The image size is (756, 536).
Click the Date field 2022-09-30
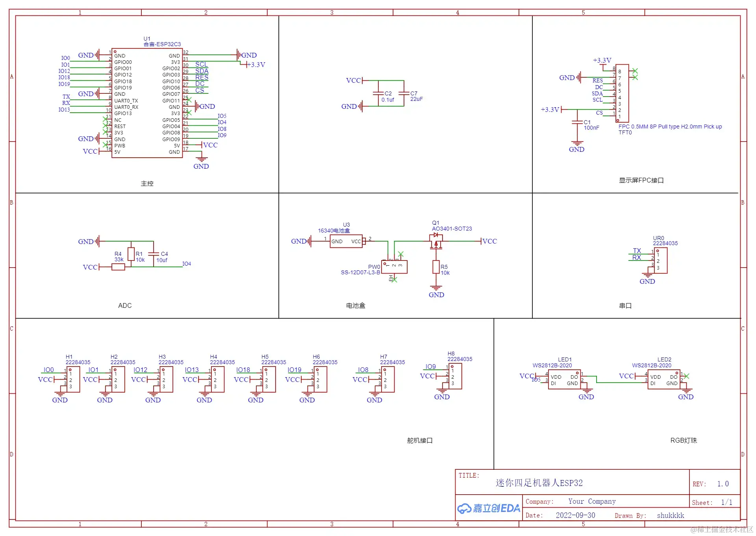point(575,515)
